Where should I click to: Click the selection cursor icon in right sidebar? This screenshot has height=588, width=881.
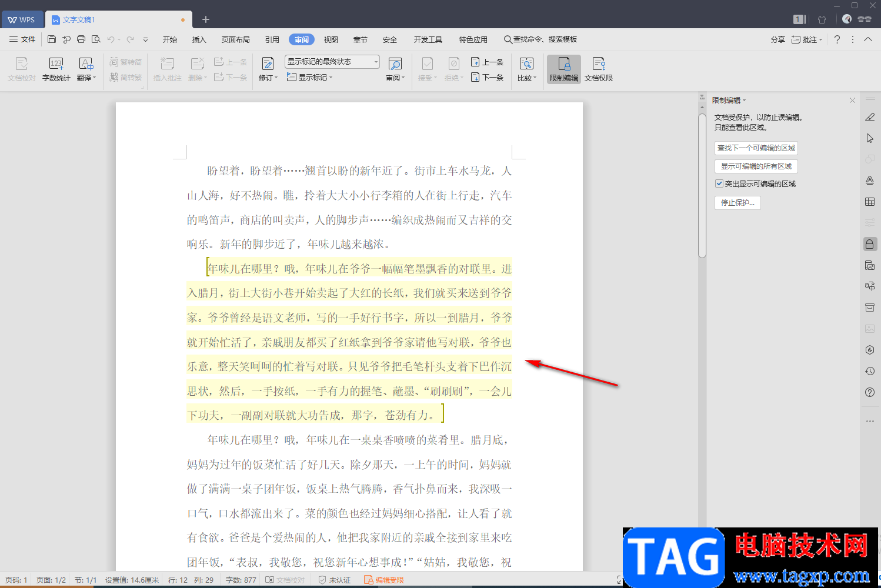[870, 138]
